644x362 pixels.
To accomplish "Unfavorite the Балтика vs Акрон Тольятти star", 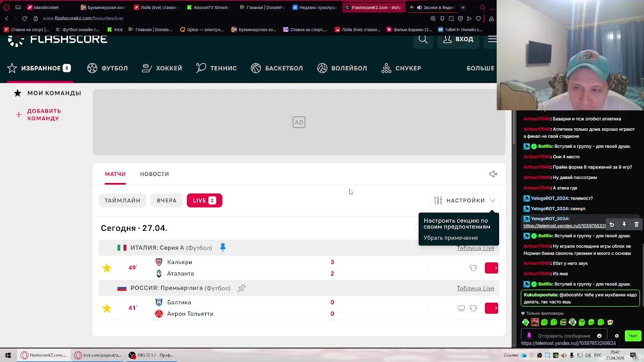I will (x=107, y=308).
